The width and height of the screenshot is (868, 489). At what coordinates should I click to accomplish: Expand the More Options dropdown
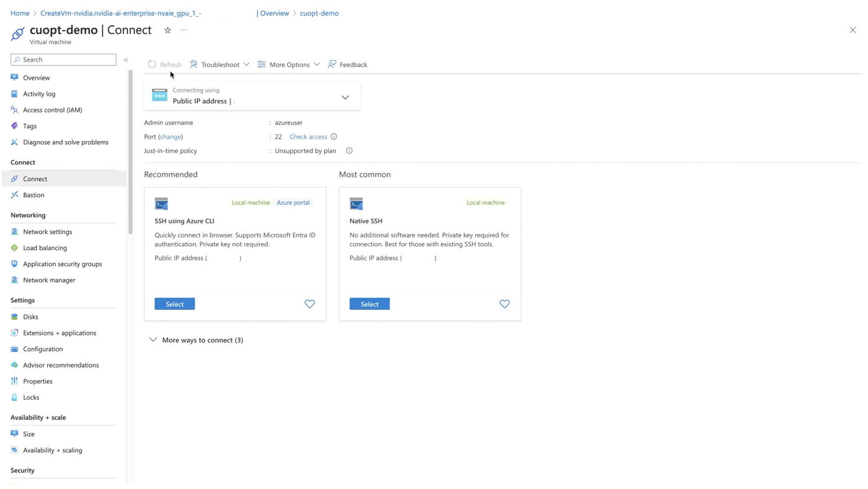click(289, 65)
